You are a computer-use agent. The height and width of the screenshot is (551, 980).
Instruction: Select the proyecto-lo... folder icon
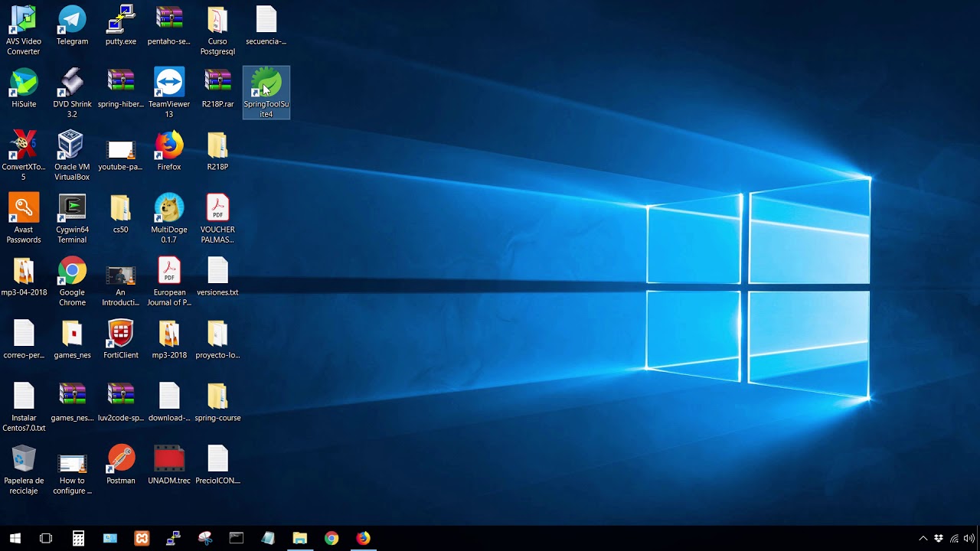coord(217,340)
